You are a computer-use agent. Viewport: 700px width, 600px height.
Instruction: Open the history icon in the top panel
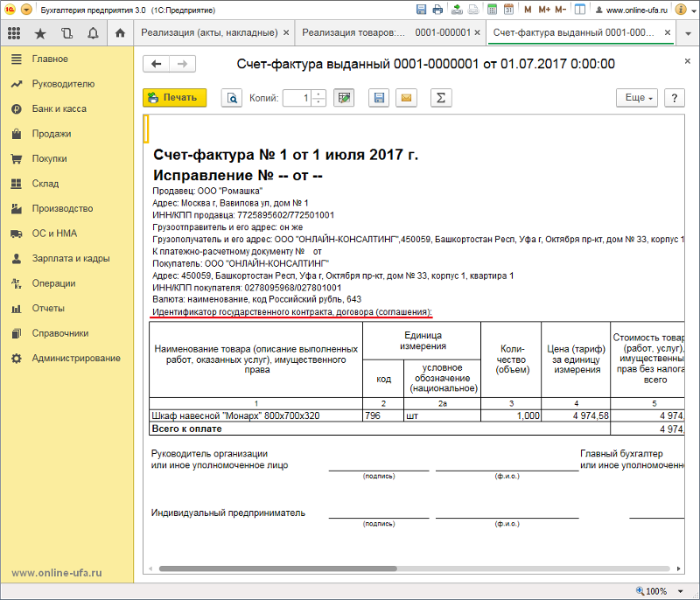[x=66, y=33]
